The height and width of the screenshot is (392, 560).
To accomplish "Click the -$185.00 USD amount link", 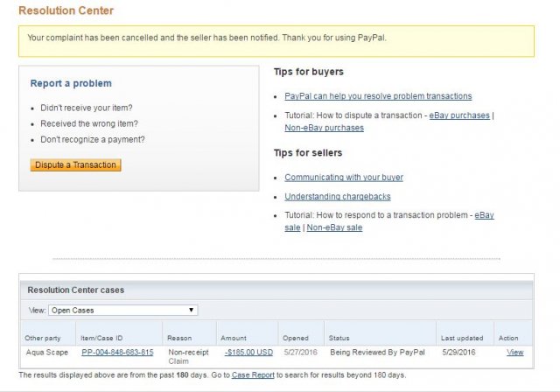I will (x=247, y=353).
